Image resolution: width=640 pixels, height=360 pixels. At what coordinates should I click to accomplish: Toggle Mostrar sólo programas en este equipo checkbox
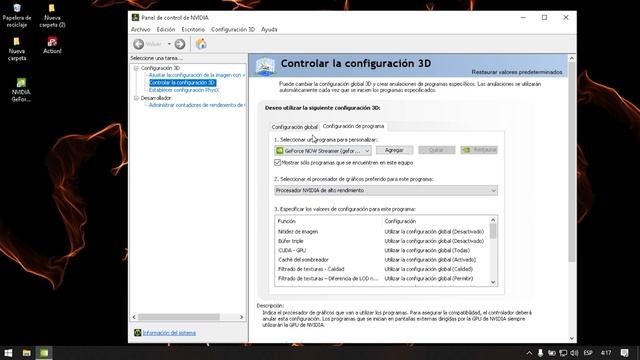[x=278, y=162]
